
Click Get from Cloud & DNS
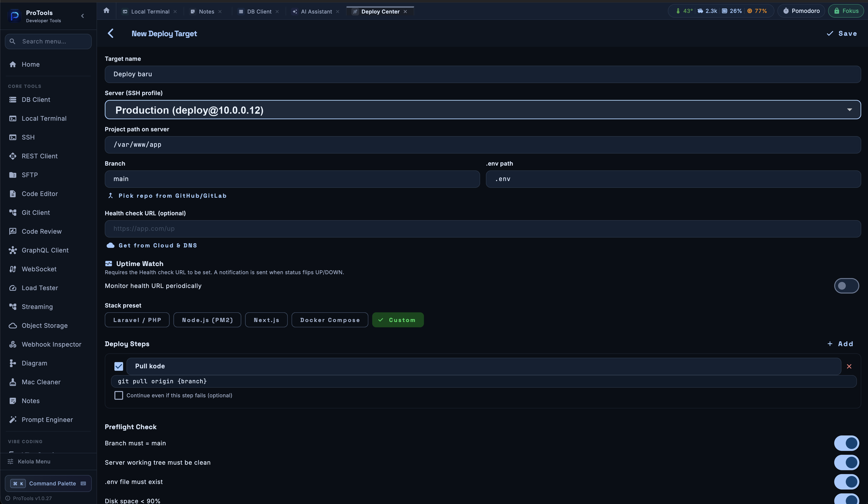152,245
